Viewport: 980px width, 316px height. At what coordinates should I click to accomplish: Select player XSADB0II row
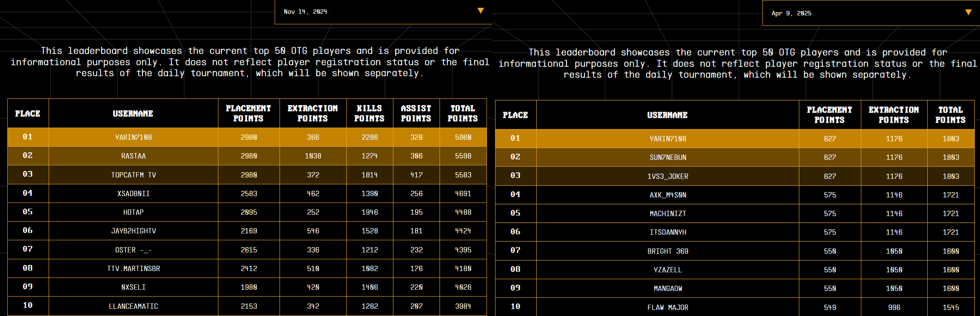(133, 194)
